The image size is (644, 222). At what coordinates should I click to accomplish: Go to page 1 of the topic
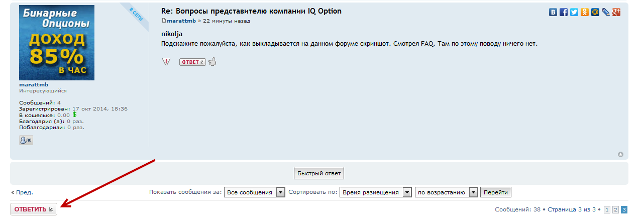pos(607,209)
